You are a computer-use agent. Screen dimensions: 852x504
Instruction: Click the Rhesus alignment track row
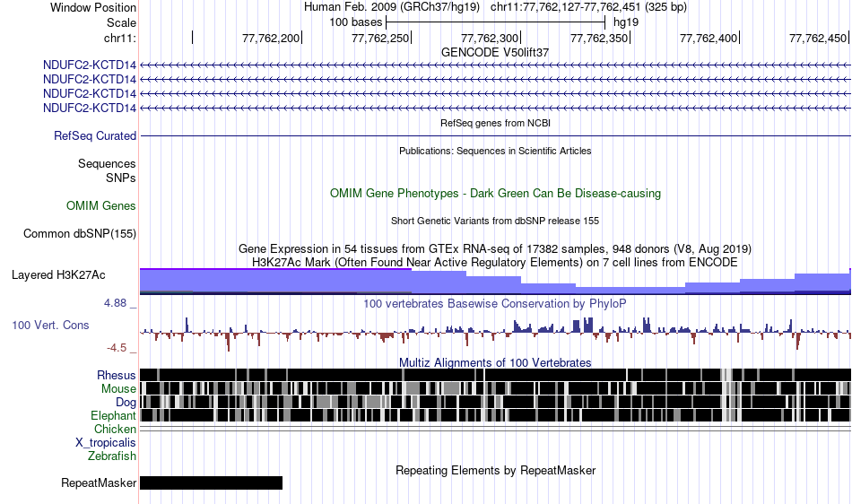click(x=495, y=375)
